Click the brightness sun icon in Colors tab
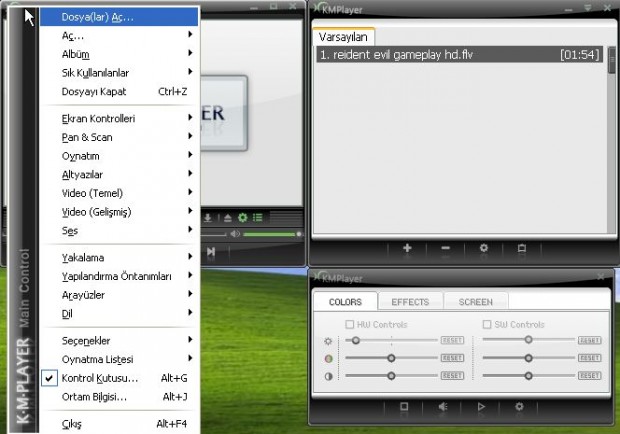Image resolution: width=620 pixels, height=434 pixels. click(328, 341)
